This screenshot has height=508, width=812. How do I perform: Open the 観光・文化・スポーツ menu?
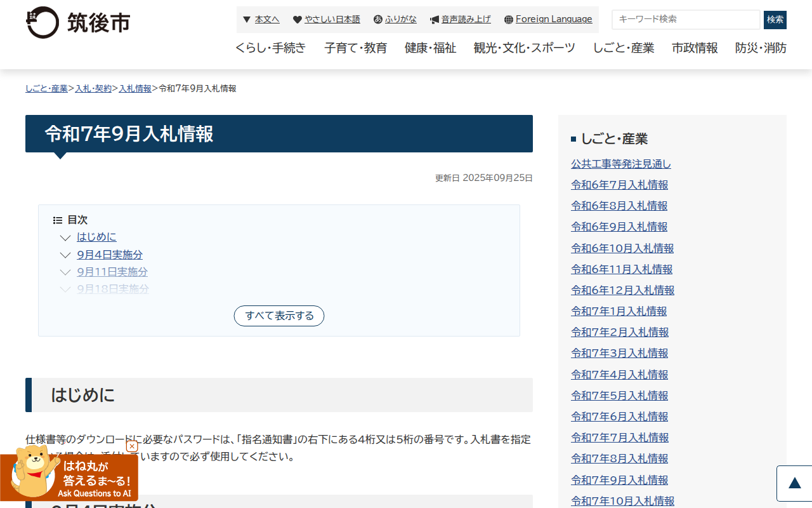coord(524,48)
